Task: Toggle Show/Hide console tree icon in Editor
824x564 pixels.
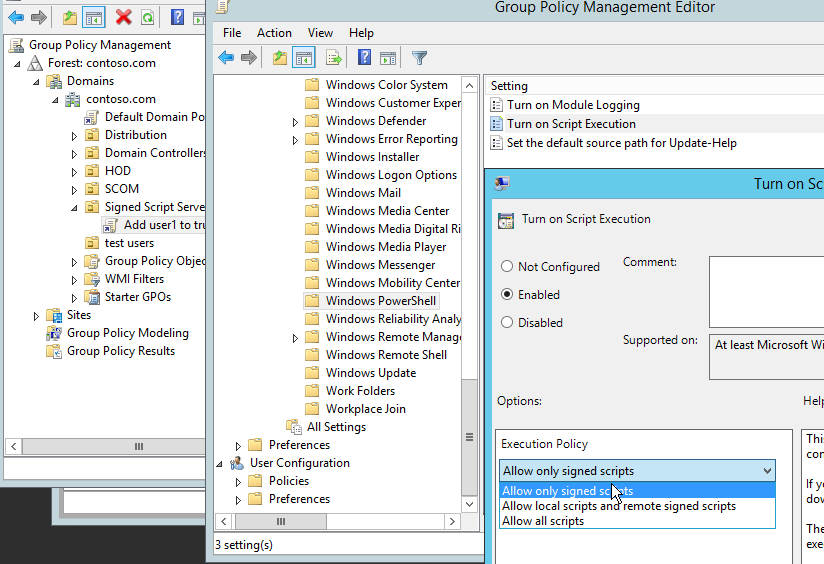Action: click(x=304, y=57)
